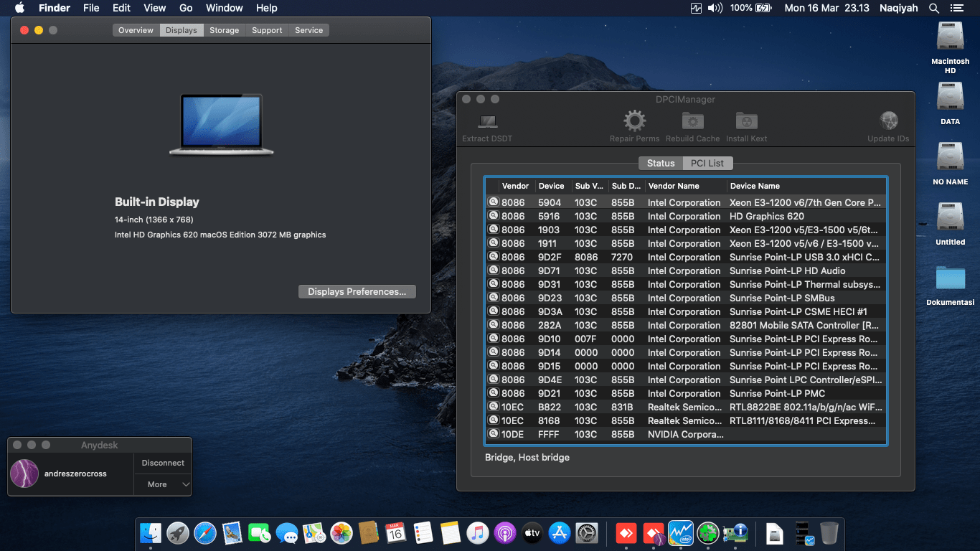Open System Preferences from the Dock
The width and height of the screenshot is (980, 551).
tap(586, 532)
